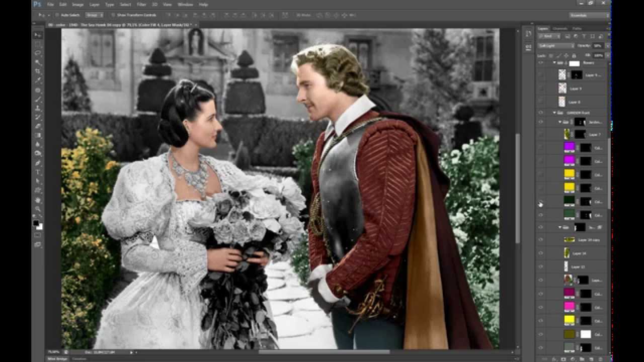Select the Horizontal Type tool
644x362 pixels.
pos(38,172)
